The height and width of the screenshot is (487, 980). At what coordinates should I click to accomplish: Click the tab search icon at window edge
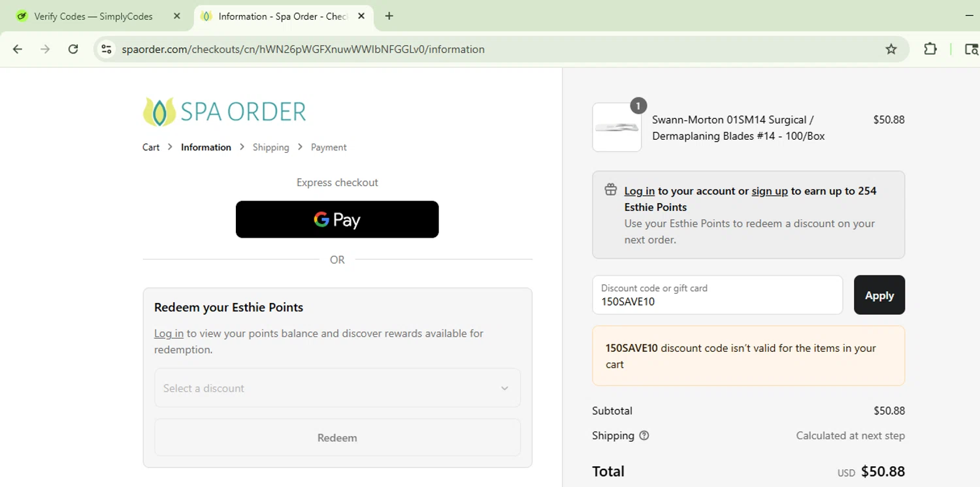(972, 49)
